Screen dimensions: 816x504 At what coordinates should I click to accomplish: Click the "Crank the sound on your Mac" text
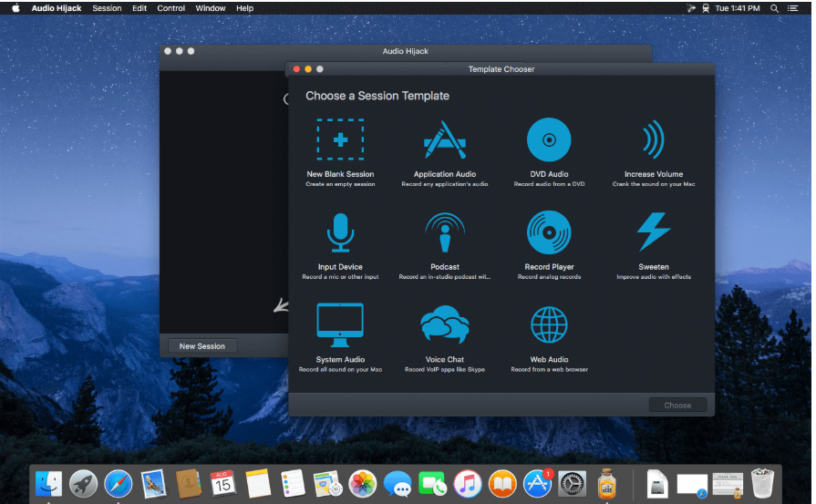(x=654, y=184)
